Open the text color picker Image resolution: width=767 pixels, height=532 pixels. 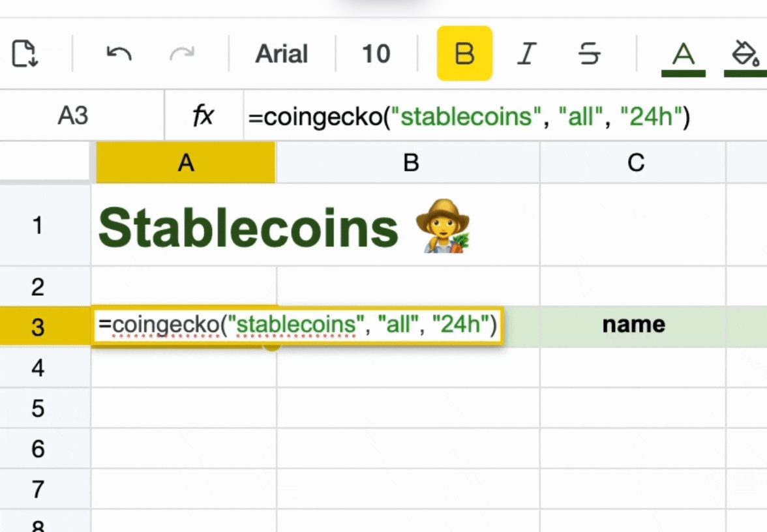[683, 55]
